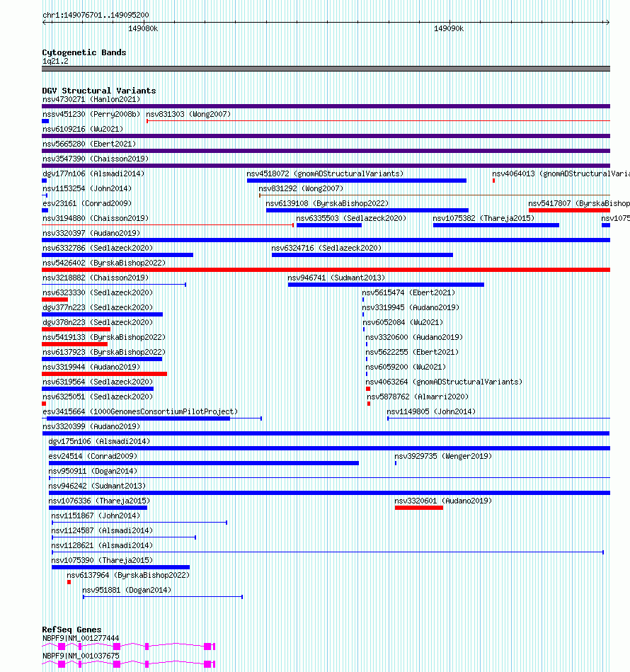Click the nsv4730271 (Hanlon2021) variant label
The height and width of the screenshot is (672, 630).
click(x=91, y=99)
